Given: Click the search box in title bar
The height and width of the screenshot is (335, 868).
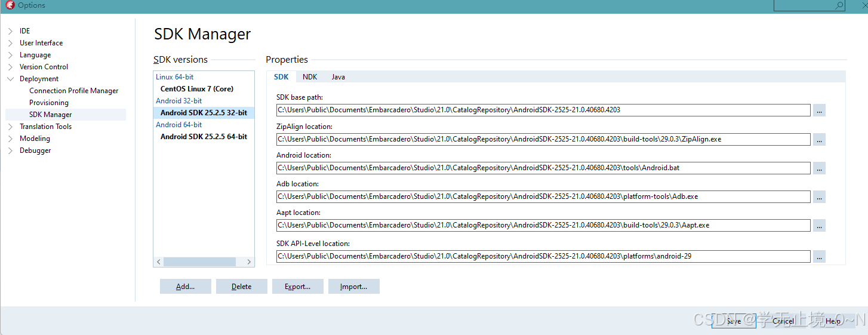Looking at the screenshot, I should [x=809, y=5].
